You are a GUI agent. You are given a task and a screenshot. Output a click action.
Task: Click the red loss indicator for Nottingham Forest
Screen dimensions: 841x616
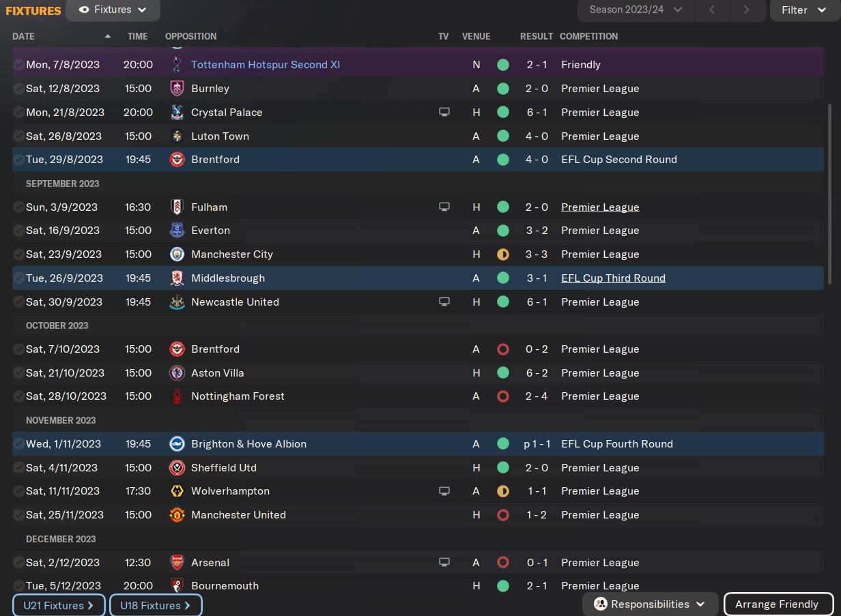[x=503, y=396]
